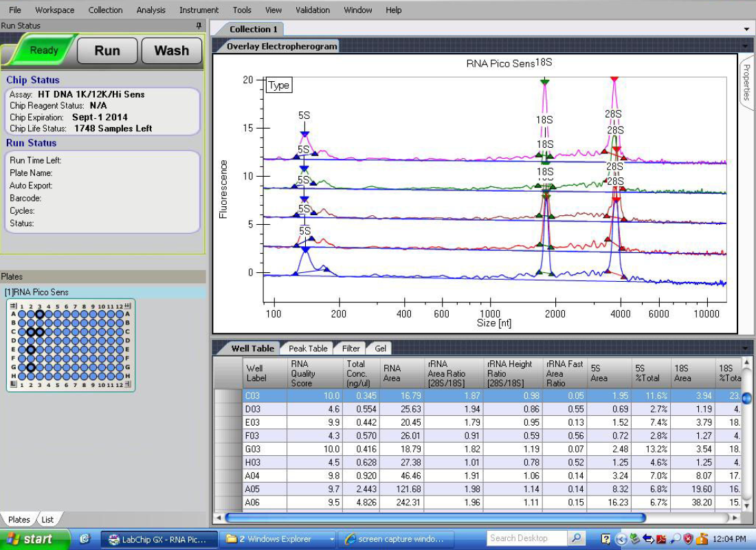Viewport: 756px width, 550px height.
Task: Toggle well H12 on the plate map
Action: tap(120, 376)
